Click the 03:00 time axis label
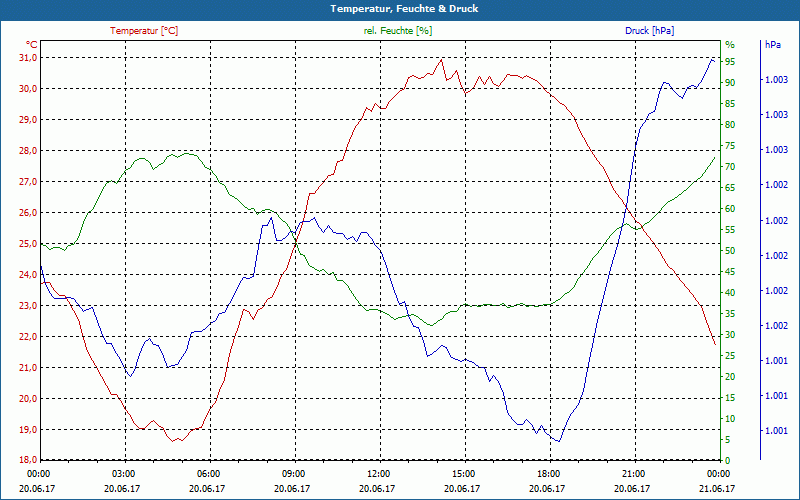This screenshot has width=800, height=500. coord(122,473)
